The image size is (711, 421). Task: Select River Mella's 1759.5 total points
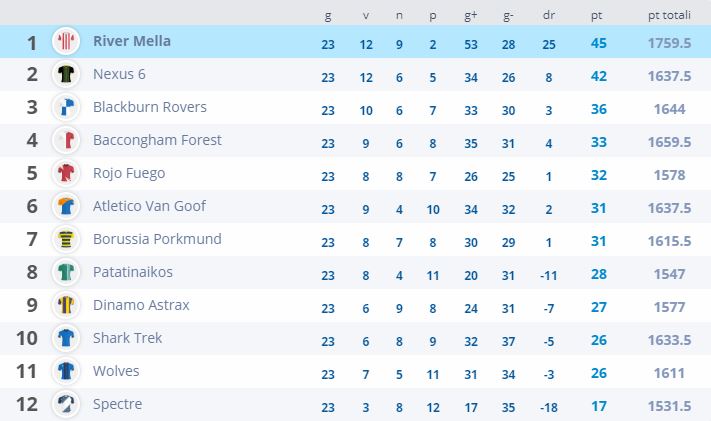pos(669,42)
